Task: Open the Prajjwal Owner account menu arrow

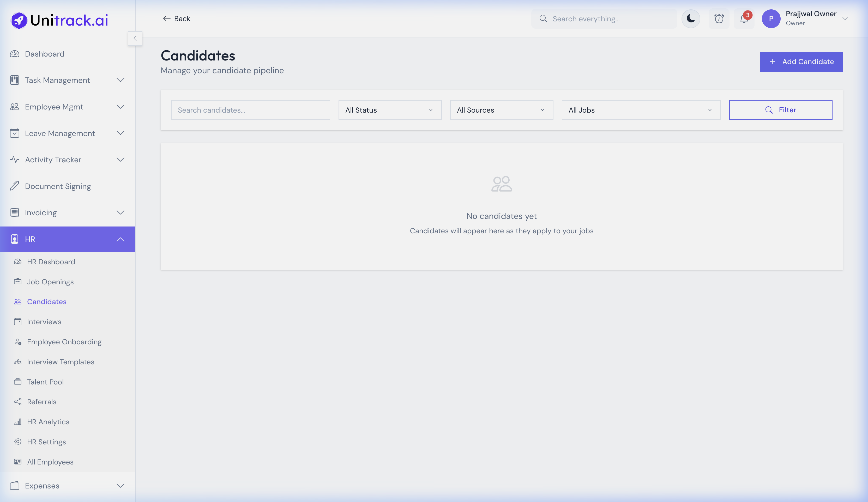Action: click(x=845, y=19)
